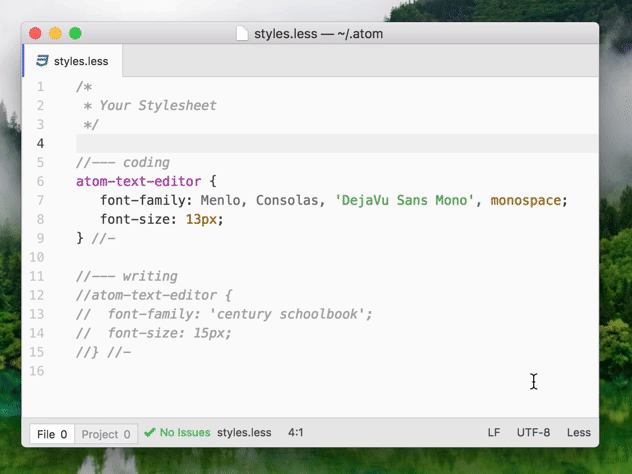This screenshot has height=474, width=632.
Task: Click the Menlo font name on line 7
Action: [220, 200]
